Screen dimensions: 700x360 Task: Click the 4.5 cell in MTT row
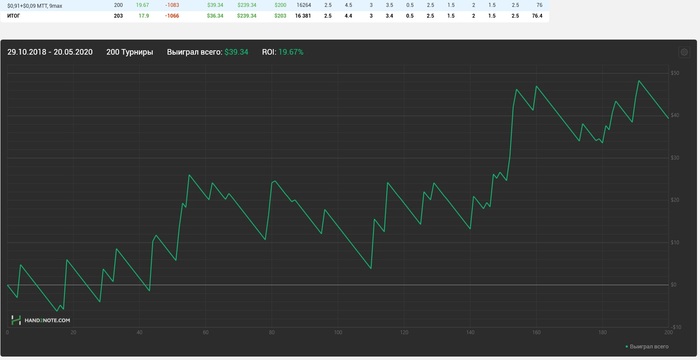pos(349,5)
